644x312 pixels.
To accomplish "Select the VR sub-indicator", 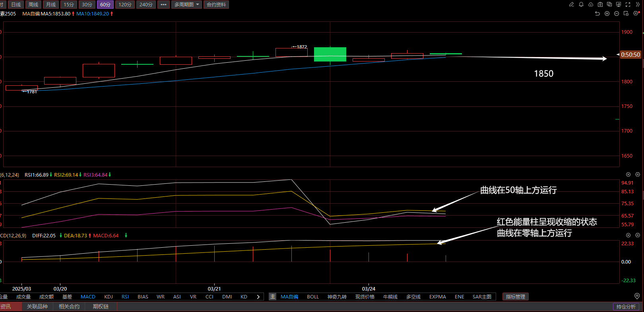I will (193, 297).
